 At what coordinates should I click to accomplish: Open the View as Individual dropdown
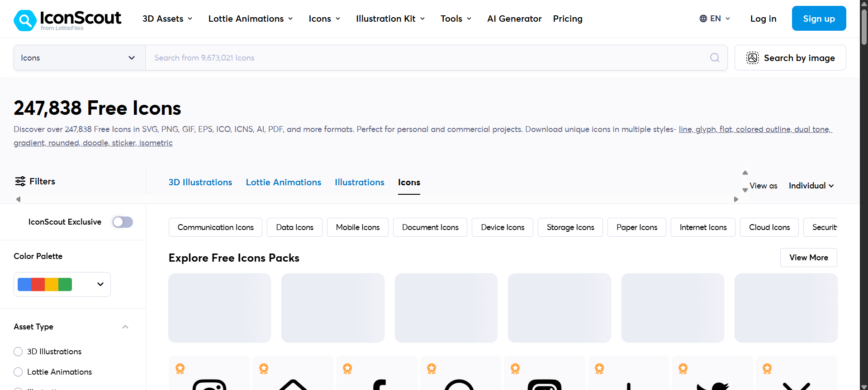811,186
